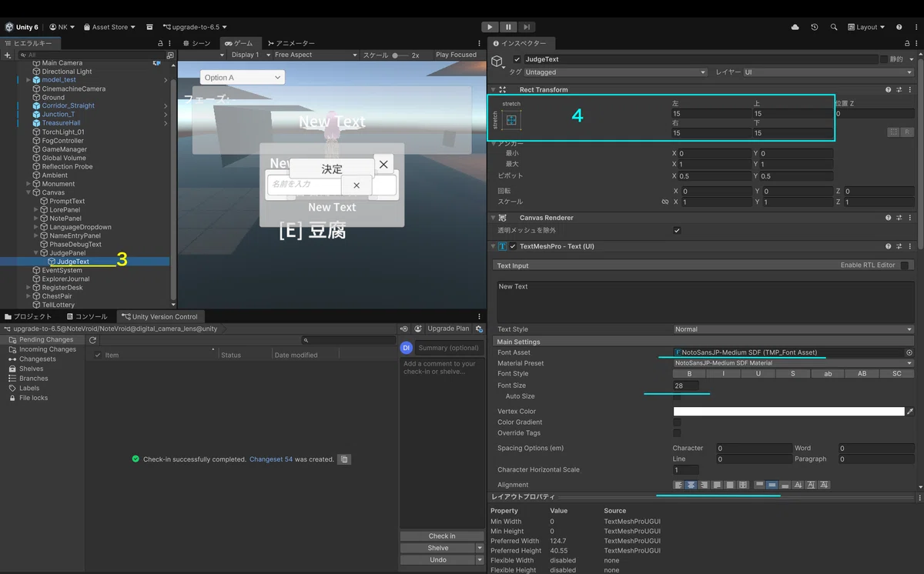Open the Changeset 54 link
The image size is (924, 574).
pyautogui.click(x=271, y=459)
